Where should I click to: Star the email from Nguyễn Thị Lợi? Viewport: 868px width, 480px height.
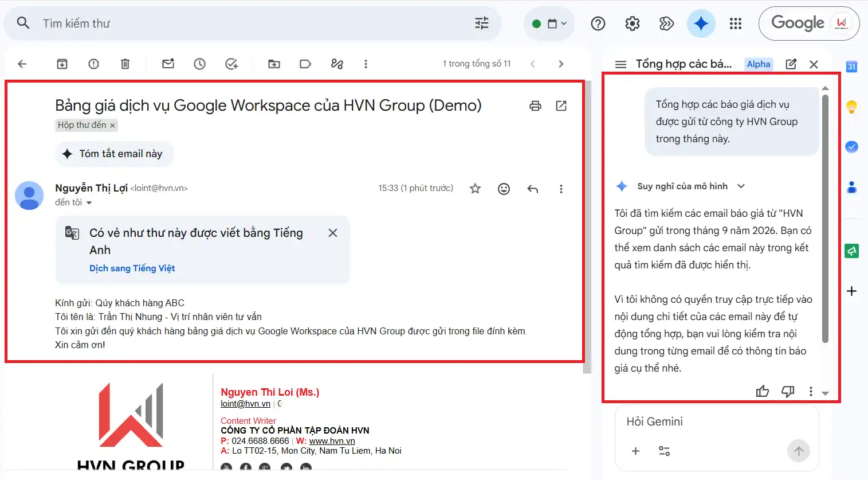click(475, 188)
